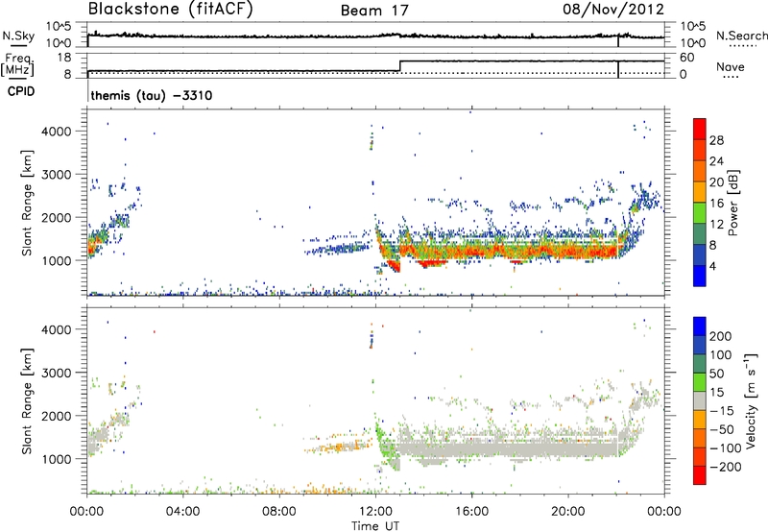Click the 24 label on Power colorbar
This screenshot has width=768, height=532.
click(716, 161)
